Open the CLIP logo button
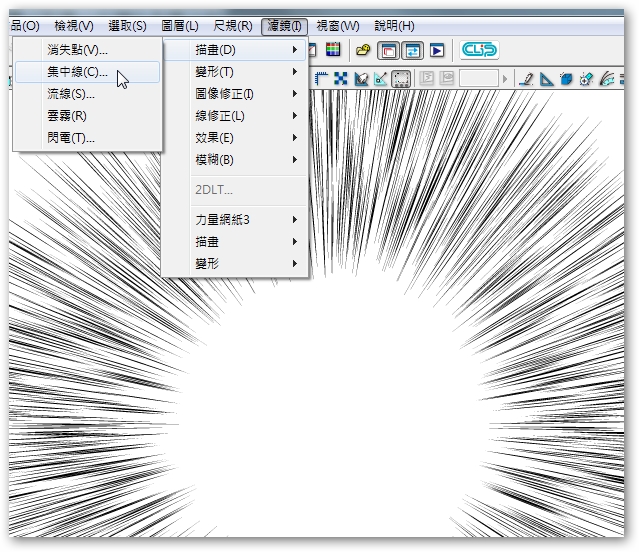 (x=479, y=50)
